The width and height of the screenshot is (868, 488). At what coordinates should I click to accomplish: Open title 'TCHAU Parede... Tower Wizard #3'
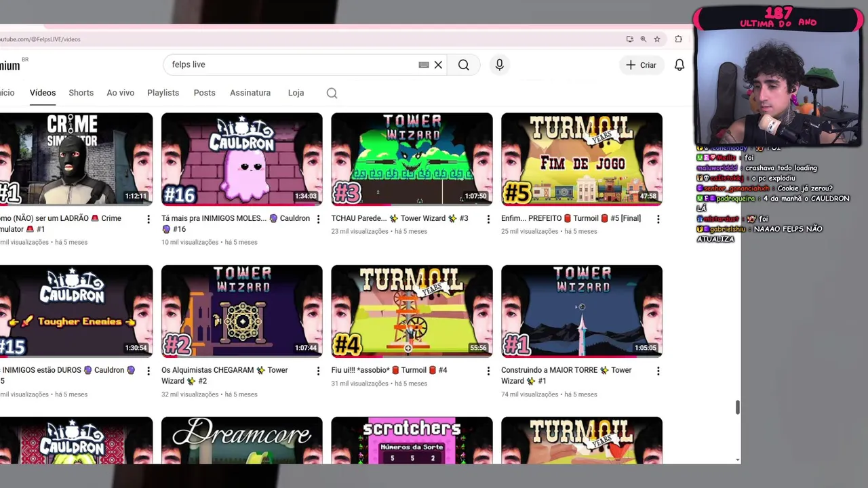click(399, 218)
